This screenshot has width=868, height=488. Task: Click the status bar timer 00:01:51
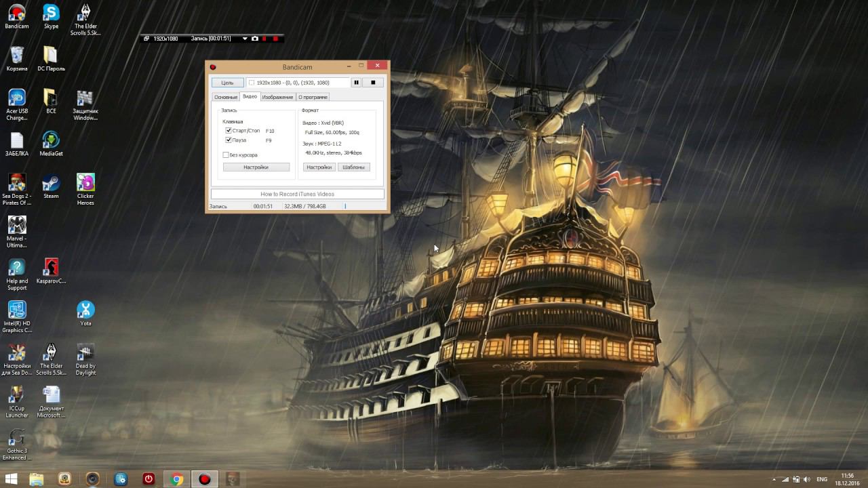(x=263, y=206)
